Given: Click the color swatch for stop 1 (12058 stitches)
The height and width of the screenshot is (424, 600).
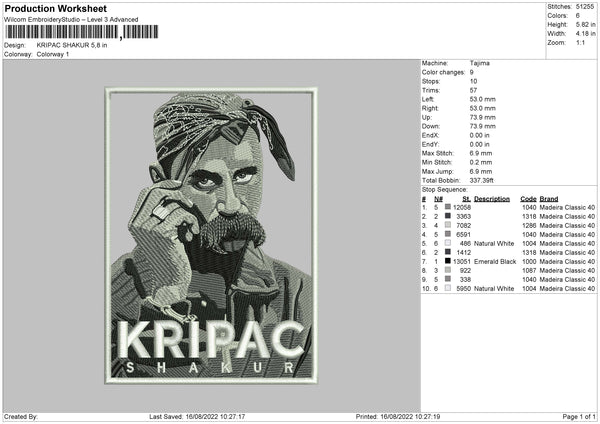Looking at the screenshot, I should coord(448,207).
